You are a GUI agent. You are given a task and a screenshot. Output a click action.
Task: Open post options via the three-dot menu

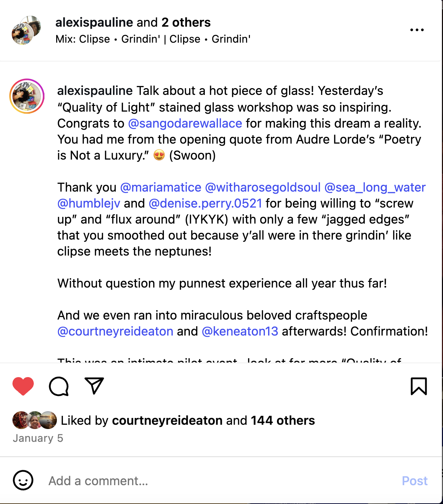pyautogui.click(x=418, y=30)
